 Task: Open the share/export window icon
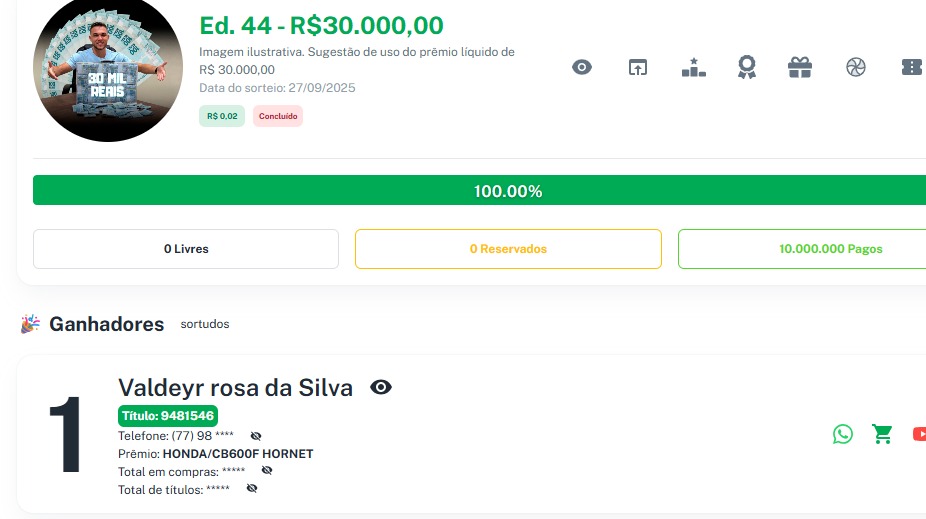click(638, 67)
